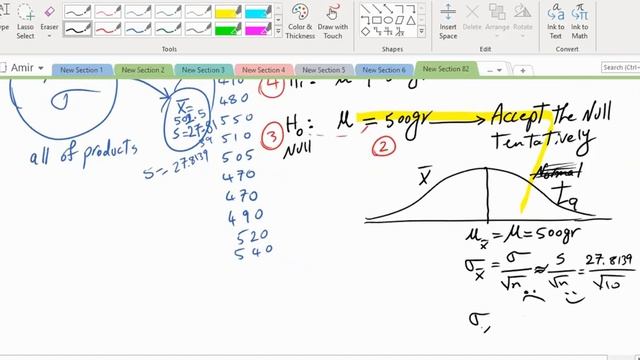
Task: Switch to New Section 1 tab
Action: [82, 70]
